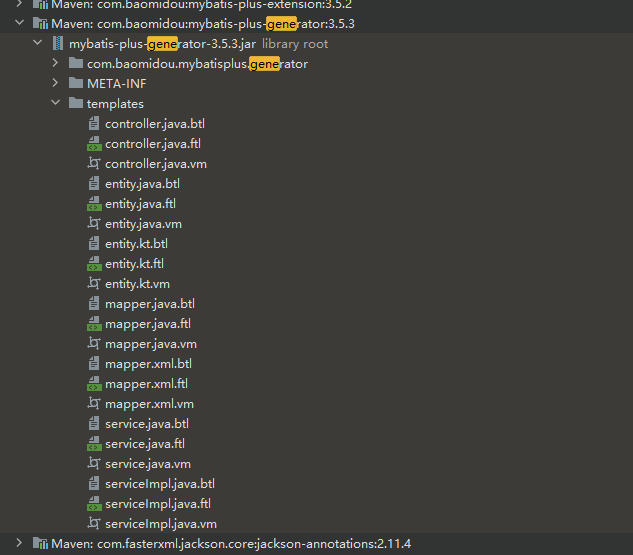Select file entity.java.ftl

point(140,204)
